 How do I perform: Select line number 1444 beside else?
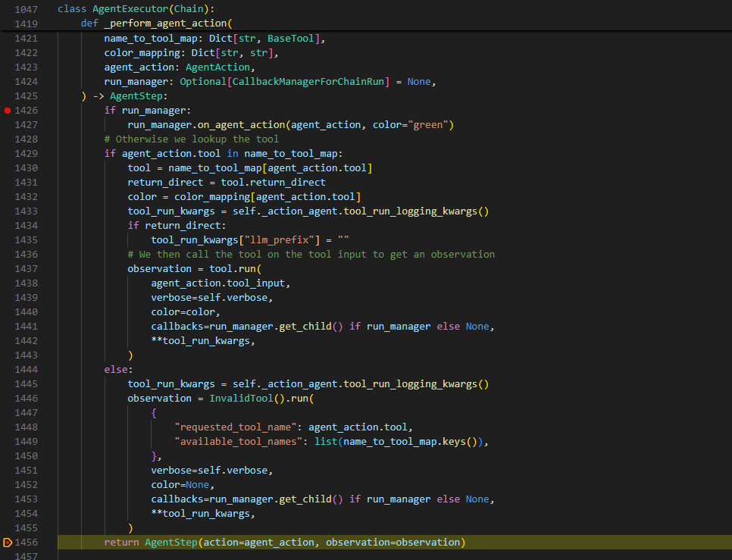click(26, 370)
